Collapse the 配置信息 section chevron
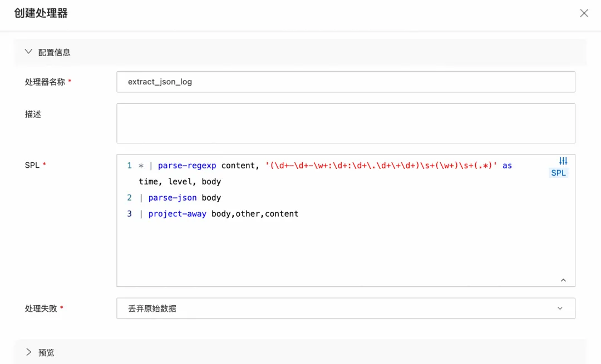The height and width of the screenshot is (364, 601). [29, 52]
